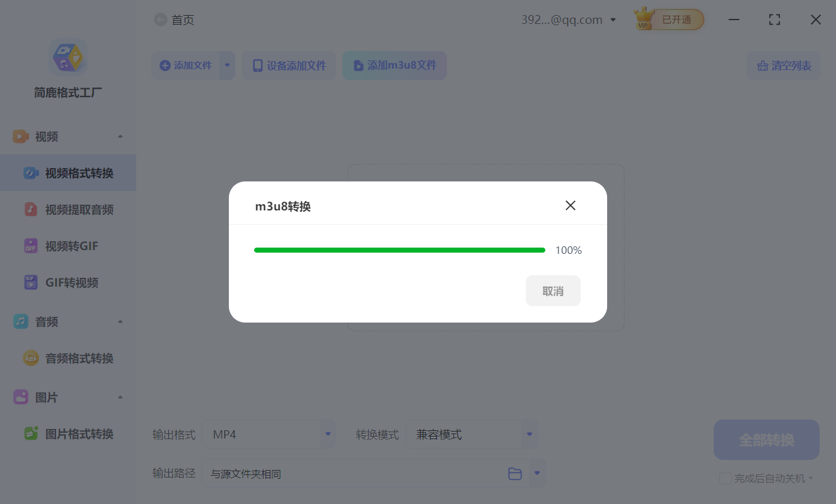
Task: Open the 转换模式 兼容模式 dropdown
Action: (x=472, y=434)
